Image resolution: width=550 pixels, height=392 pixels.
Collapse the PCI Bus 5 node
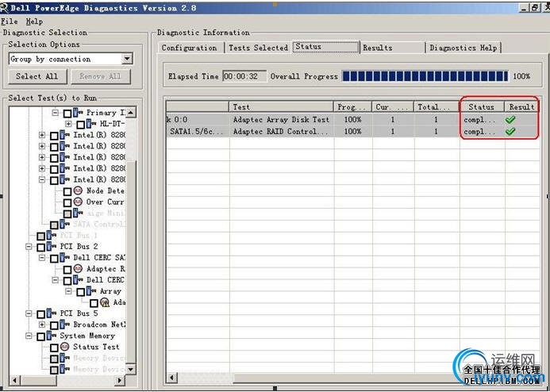[x=29, y=313]
